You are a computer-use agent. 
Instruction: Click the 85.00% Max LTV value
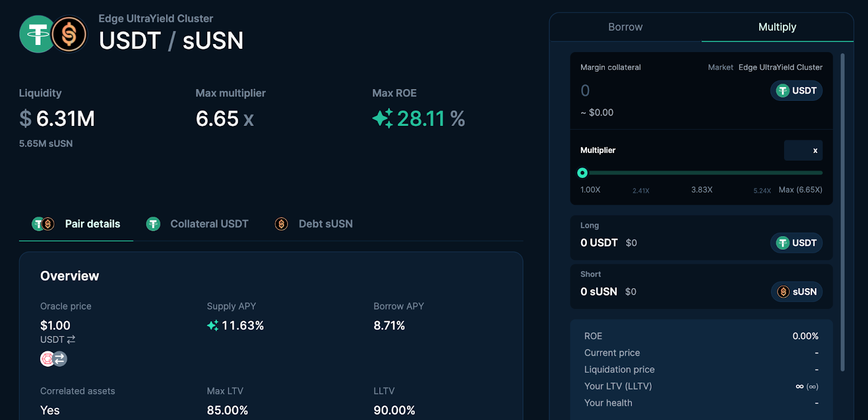(x=227, y=410)
